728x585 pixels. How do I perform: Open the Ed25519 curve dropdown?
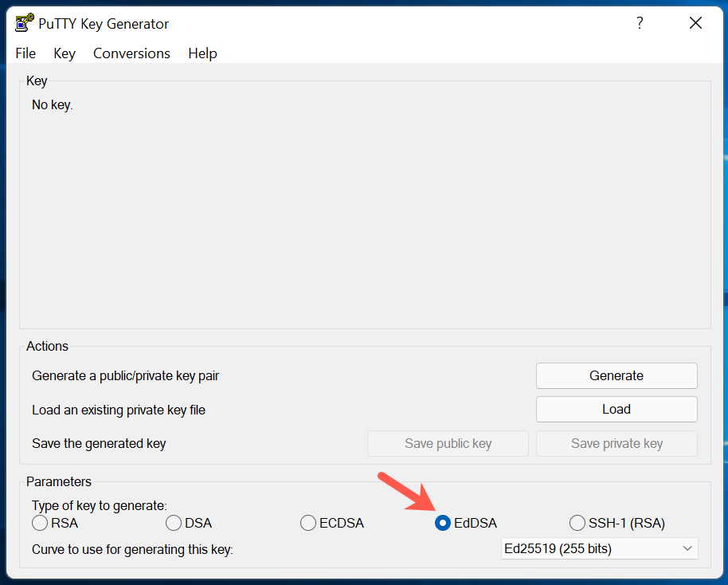[x=599, y=548]
